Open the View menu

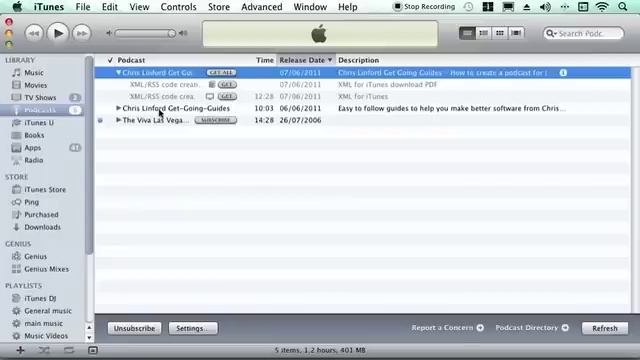[139, 7]
